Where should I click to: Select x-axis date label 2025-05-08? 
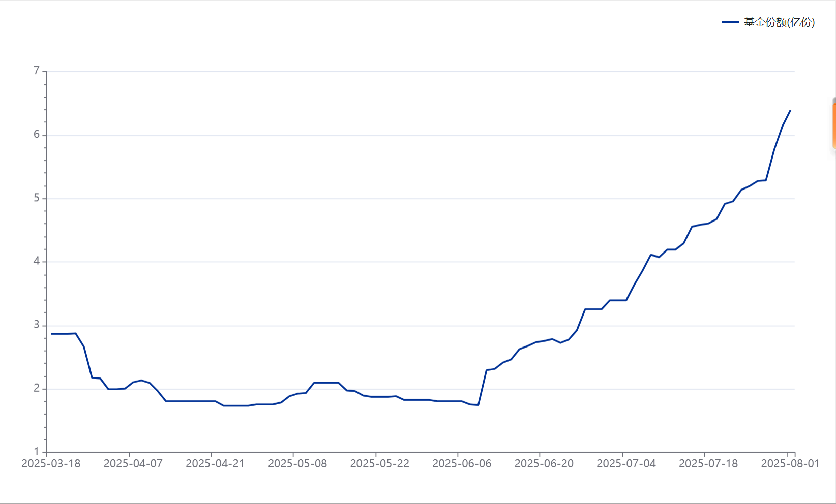297,464
